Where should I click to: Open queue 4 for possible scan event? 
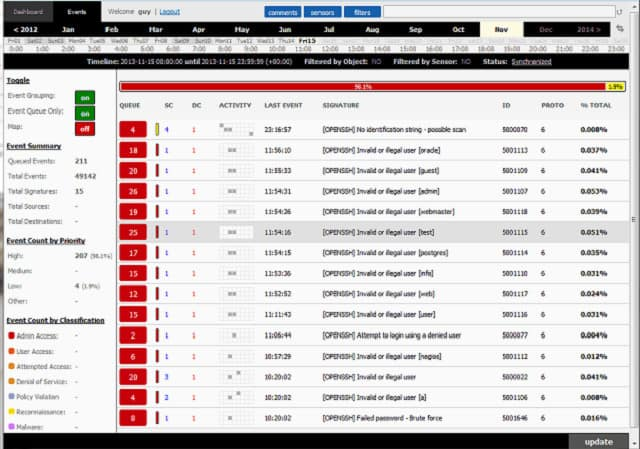coord(133,130)
